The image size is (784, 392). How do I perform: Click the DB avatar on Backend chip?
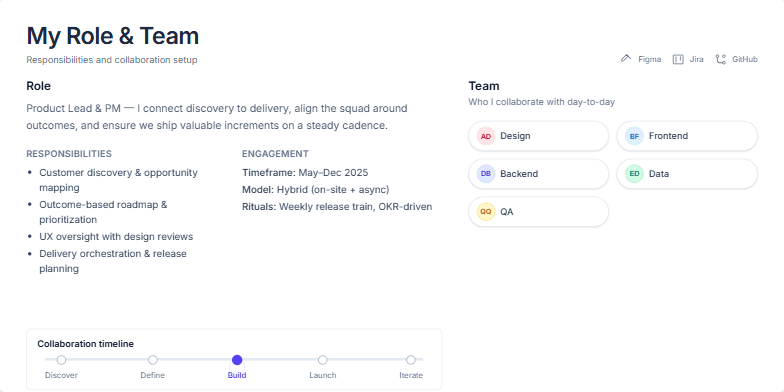(x=486, y=174)
